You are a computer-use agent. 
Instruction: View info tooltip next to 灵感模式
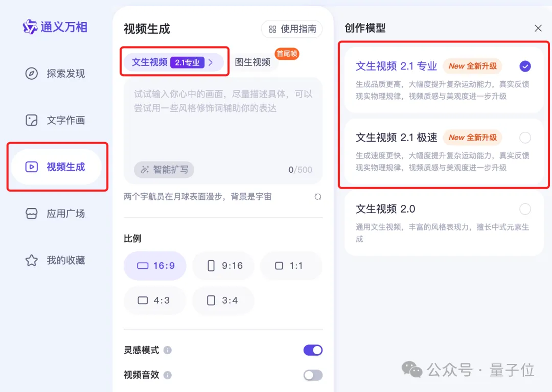pos(169,350)
